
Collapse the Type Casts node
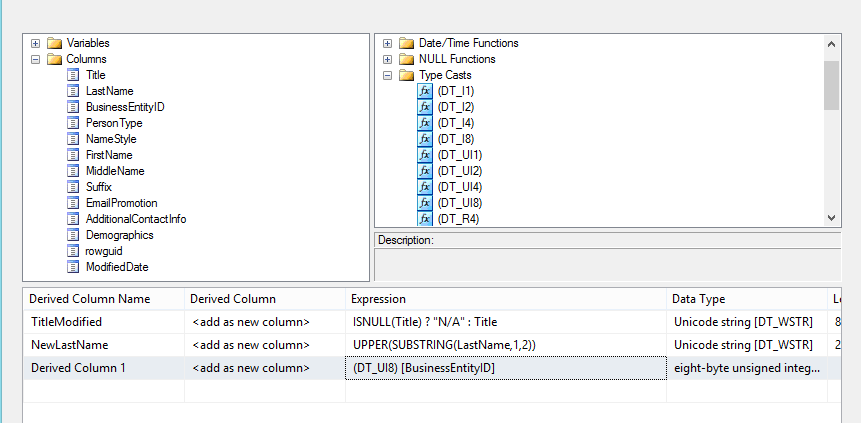388,75
